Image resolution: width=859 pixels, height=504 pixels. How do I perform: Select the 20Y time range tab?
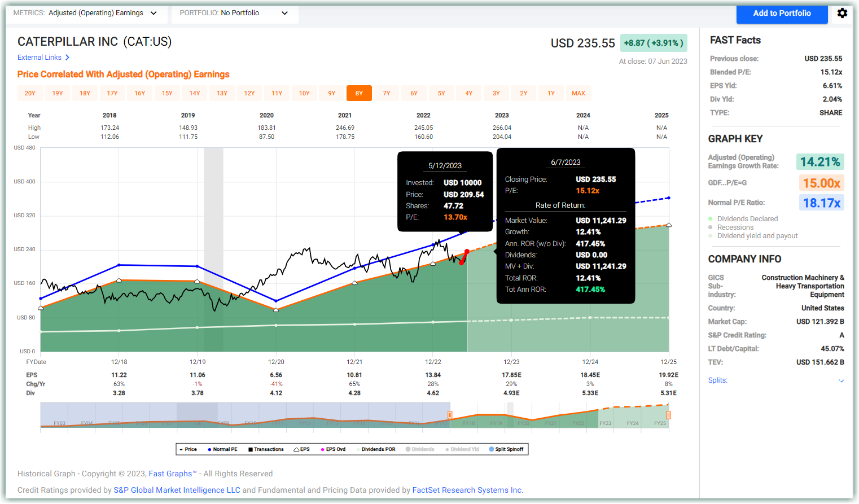(x=30, y=93)
